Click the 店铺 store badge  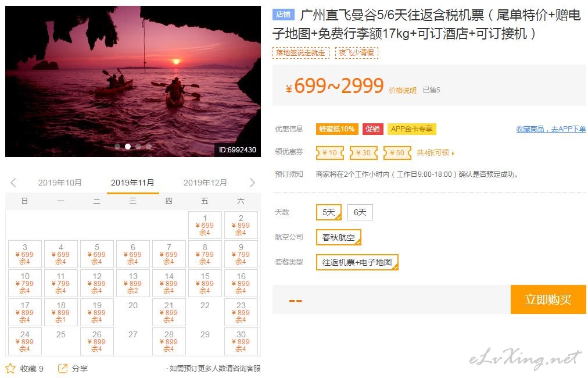pyautogui.click(x=284, y=15)
